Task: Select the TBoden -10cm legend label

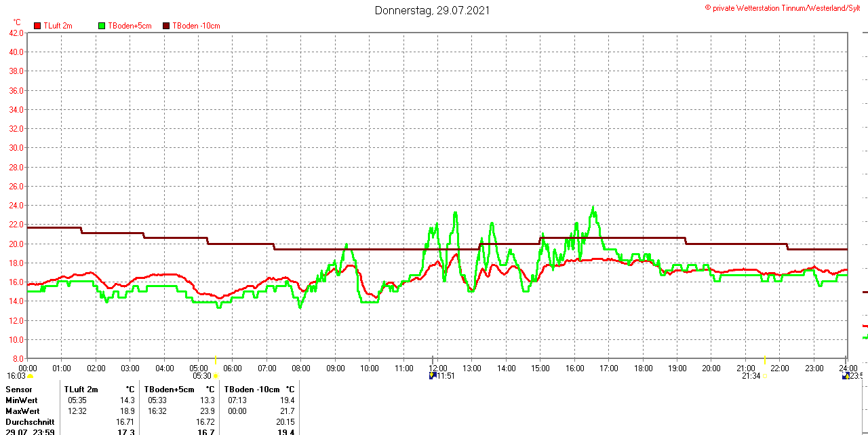Action: point(196,26)
